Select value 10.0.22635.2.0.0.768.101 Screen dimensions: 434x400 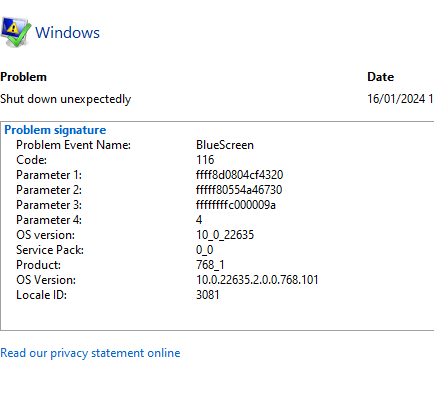click(x=257, y=280)
